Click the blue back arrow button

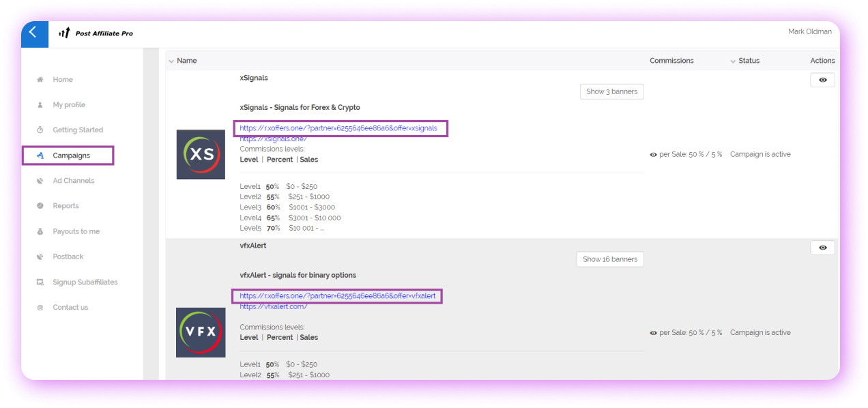click(34, 33)
